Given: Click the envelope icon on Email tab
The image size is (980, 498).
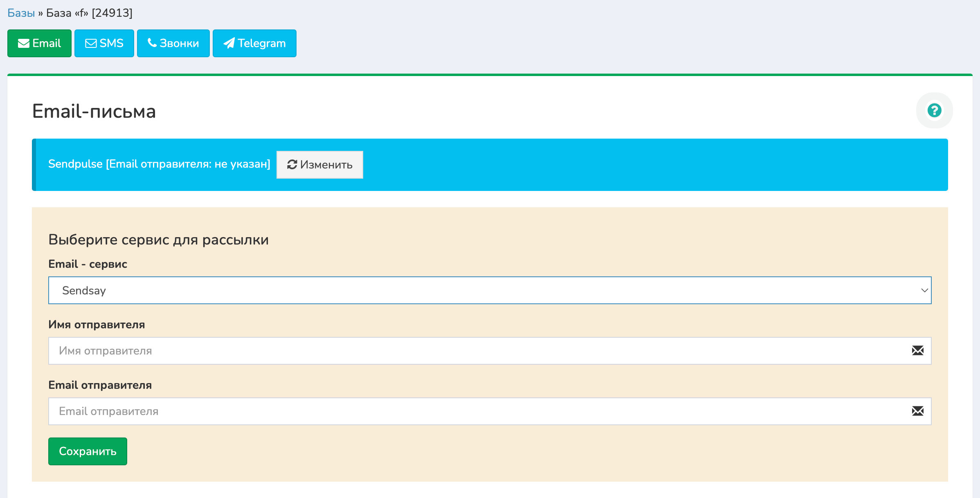Looking at the screenshot, I should (x=24, y=43).
